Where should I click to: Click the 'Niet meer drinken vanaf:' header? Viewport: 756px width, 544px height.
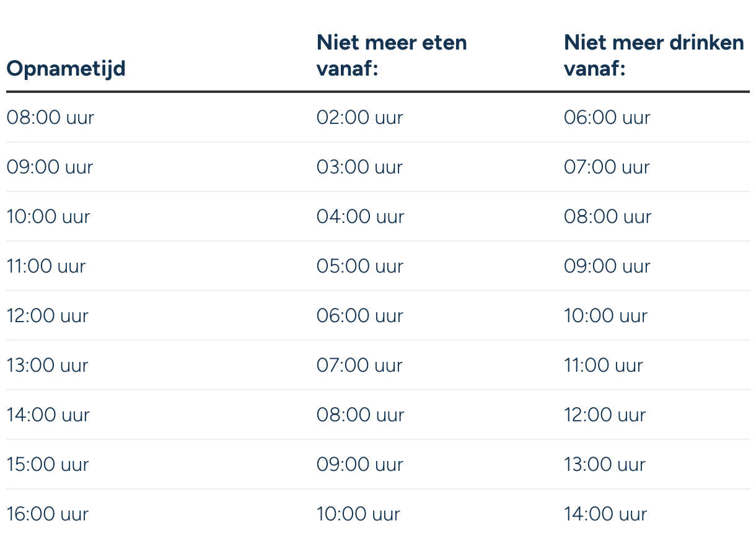tap(654, 56)
